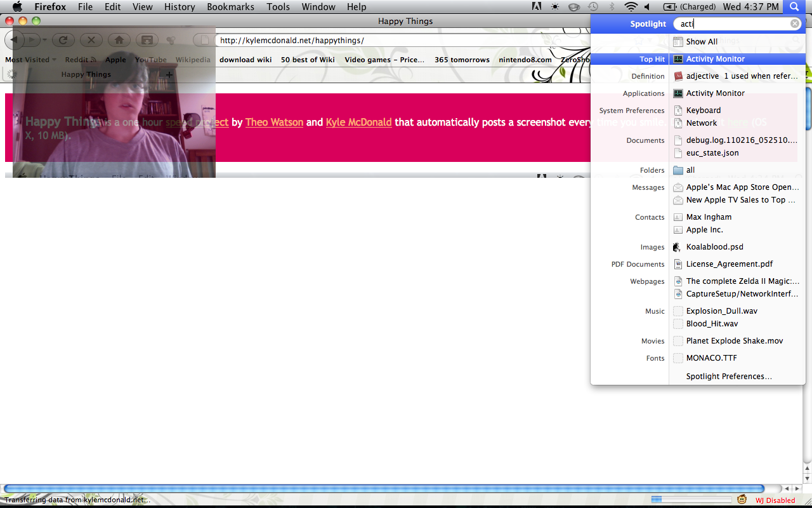Open the back/forward history dropdown arrow
This screenshot has width=812, height=508.
[x=43, y=40]
